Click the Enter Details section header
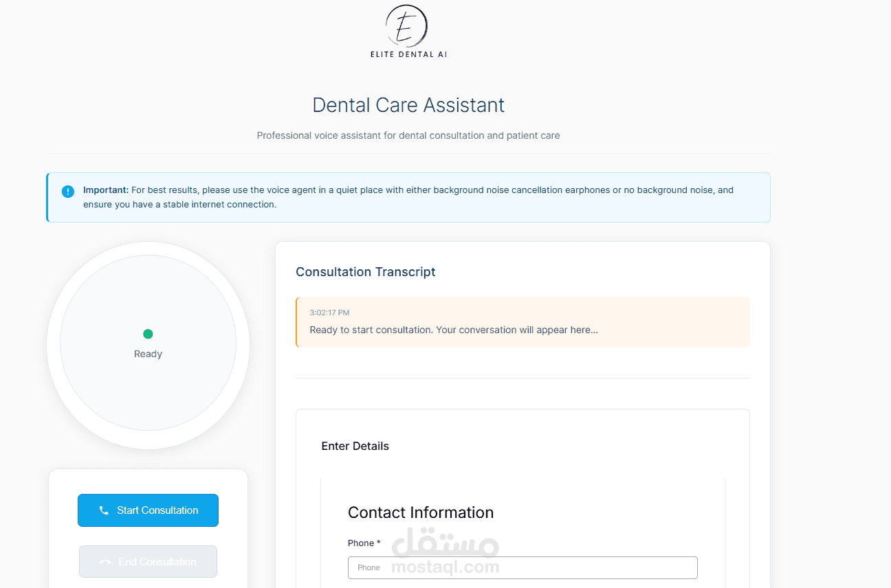891x588 pixels. click(x=355, y=446)
